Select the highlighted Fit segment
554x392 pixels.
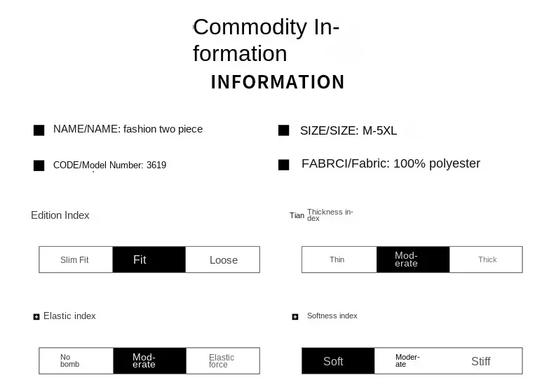149,259
